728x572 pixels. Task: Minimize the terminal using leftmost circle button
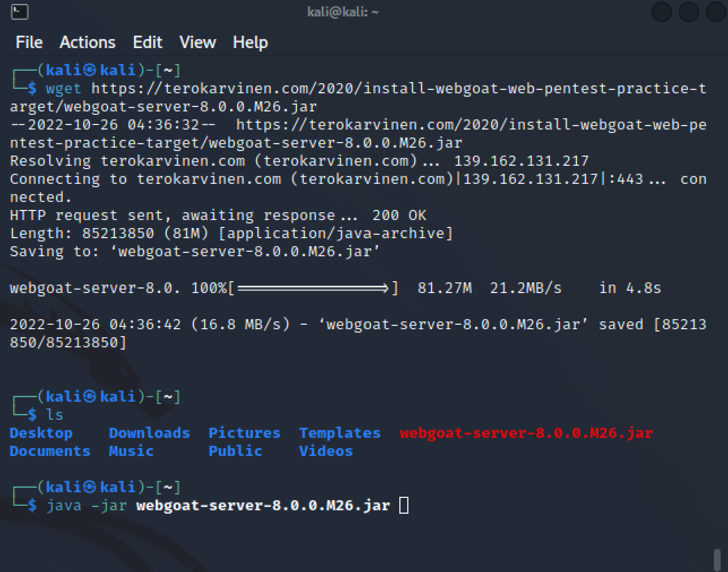(x=662, y=12)
